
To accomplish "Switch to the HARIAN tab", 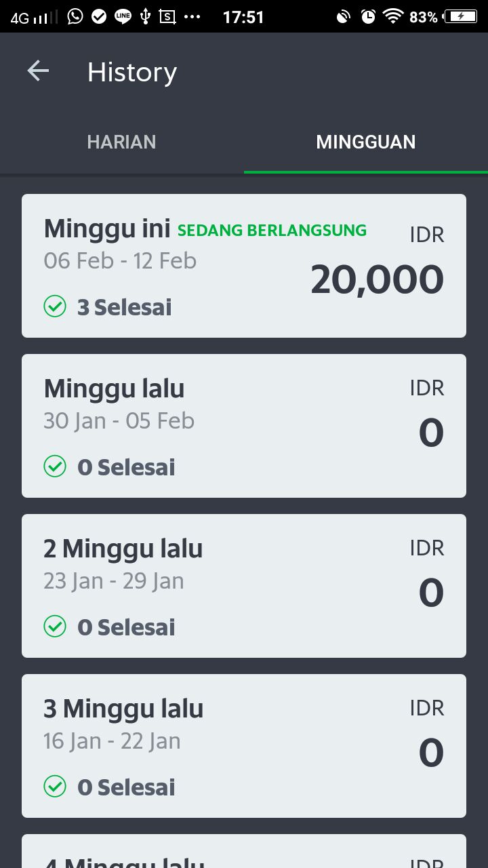I will pyautogui.click(x=121, y=142).
